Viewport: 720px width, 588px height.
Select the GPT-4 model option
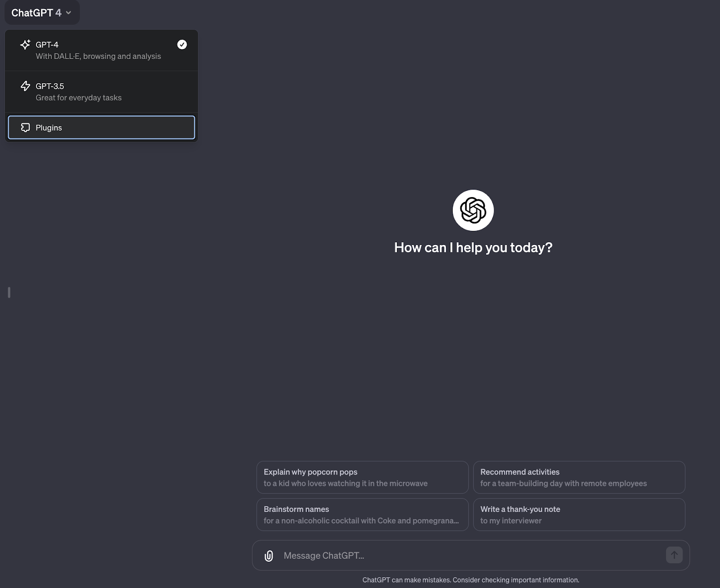coord(101,50)
